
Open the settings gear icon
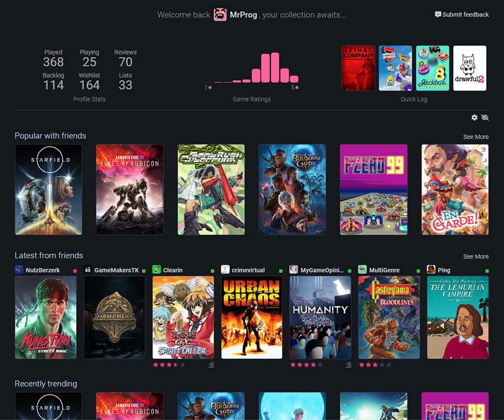[x=474, y=117]
